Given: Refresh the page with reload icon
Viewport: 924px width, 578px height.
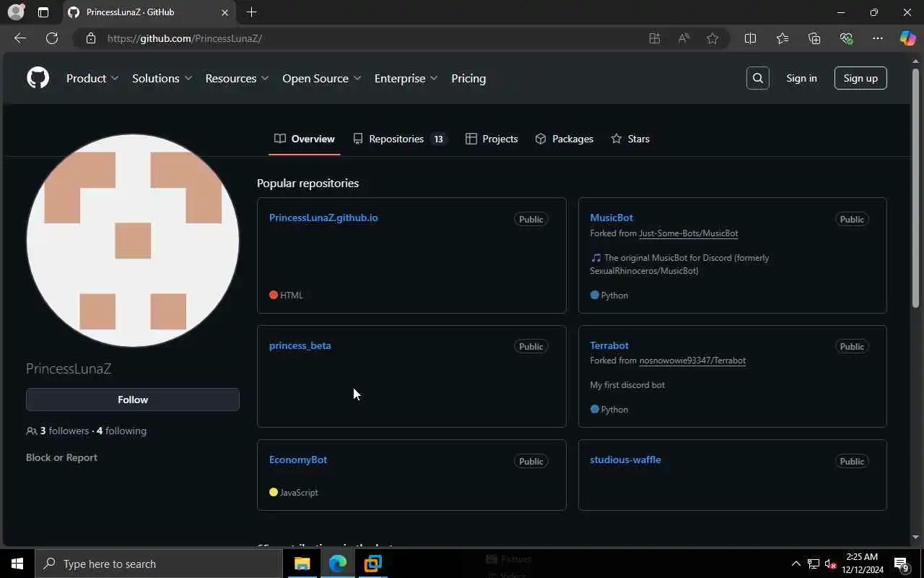Looking at the screenshot, I should pos(52,38).
